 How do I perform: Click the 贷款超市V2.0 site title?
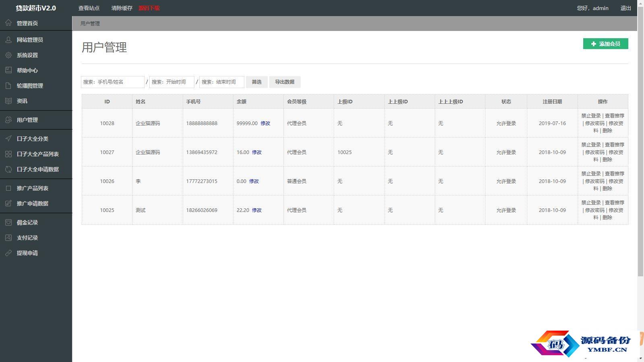click(36, 8)
